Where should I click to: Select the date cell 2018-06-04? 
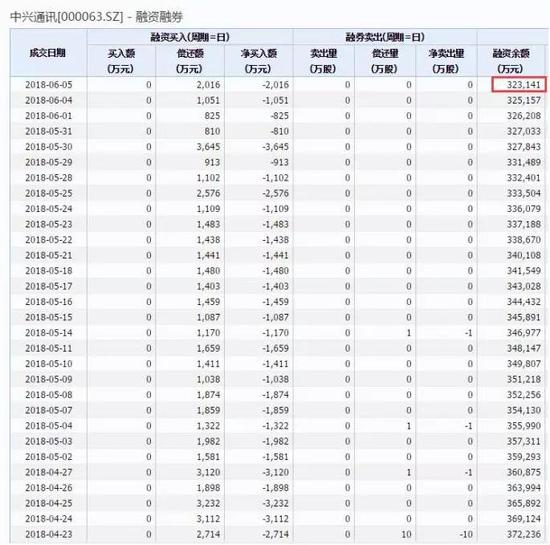(48, 100)
